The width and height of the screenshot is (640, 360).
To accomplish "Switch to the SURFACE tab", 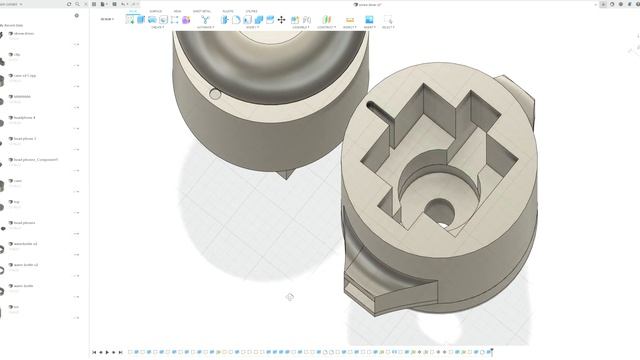I will [156, 11].
